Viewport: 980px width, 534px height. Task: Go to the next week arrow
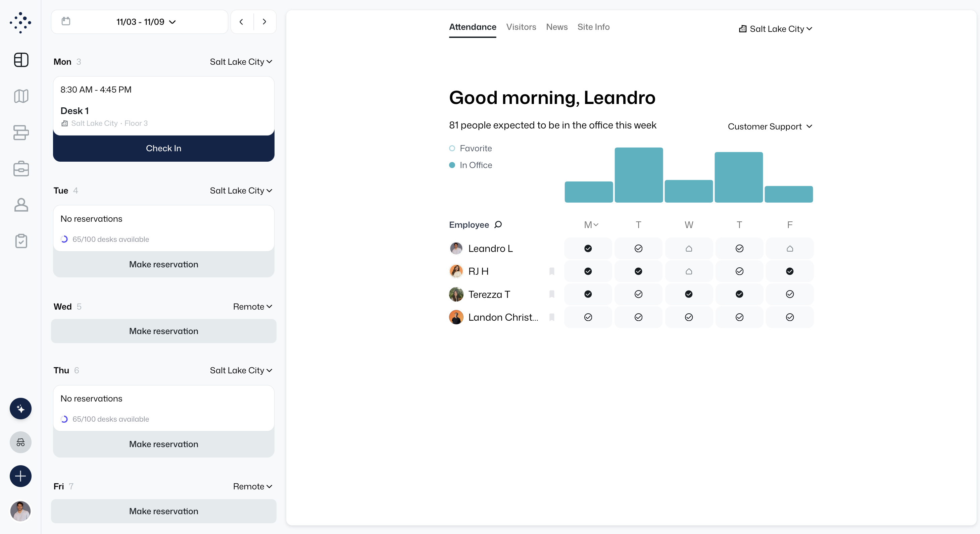[264, 22]
